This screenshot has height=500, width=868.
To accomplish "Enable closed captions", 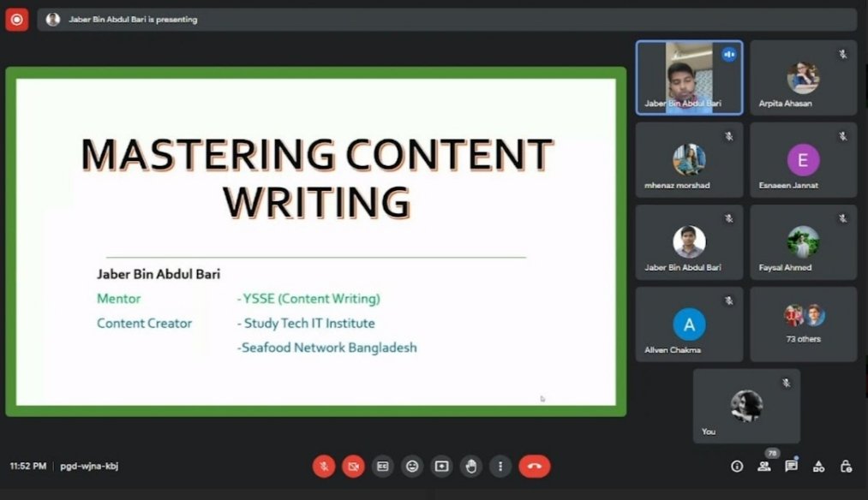I will click(x=382, y=467).
